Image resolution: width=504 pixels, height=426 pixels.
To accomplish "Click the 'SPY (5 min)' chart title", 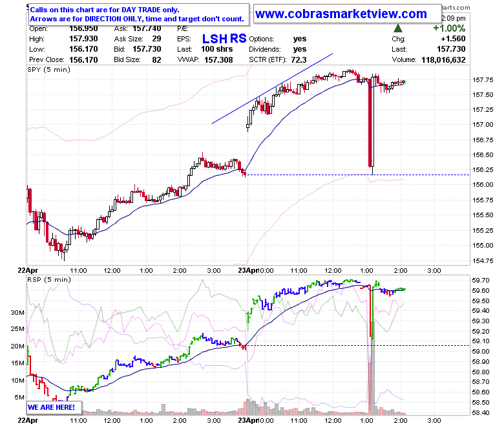I will point(49,69).
